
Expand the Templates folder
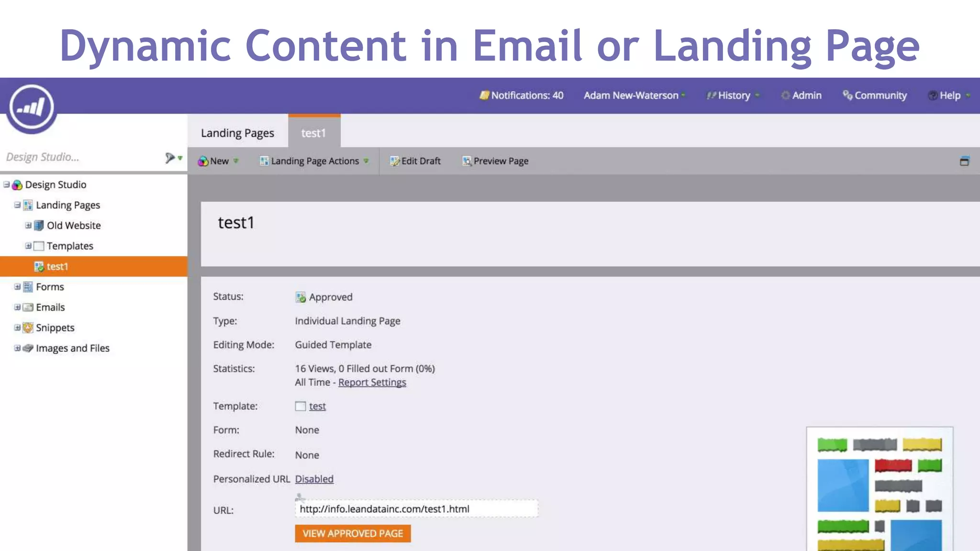tap(28, 245)
